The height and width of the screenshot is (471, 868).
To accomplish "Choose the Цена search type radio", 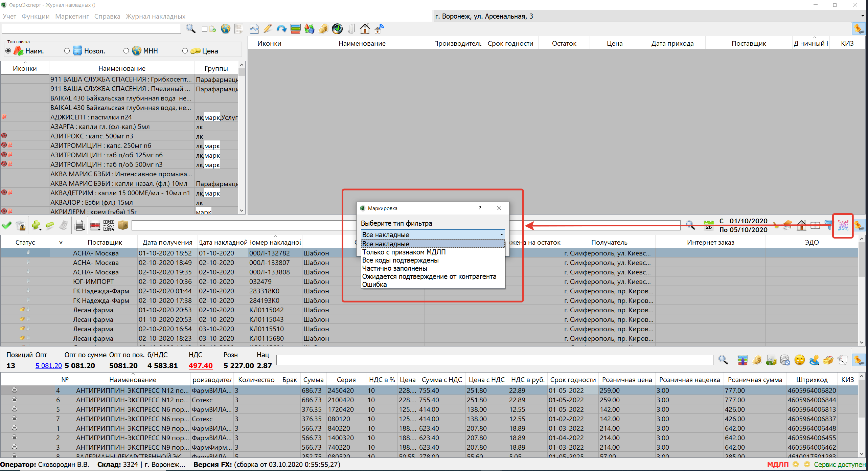I will (185, 51).
